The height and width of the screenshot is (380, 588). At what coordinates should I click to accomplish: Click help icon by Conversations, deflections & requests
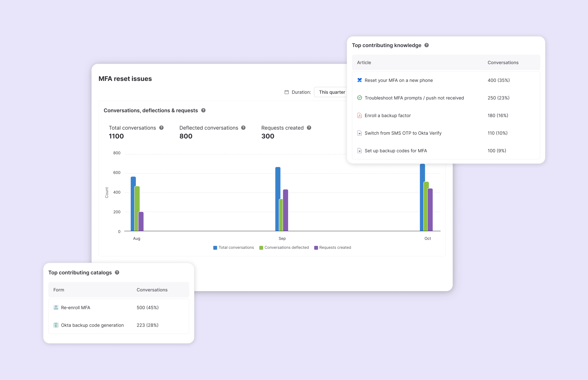click(203, 110)
